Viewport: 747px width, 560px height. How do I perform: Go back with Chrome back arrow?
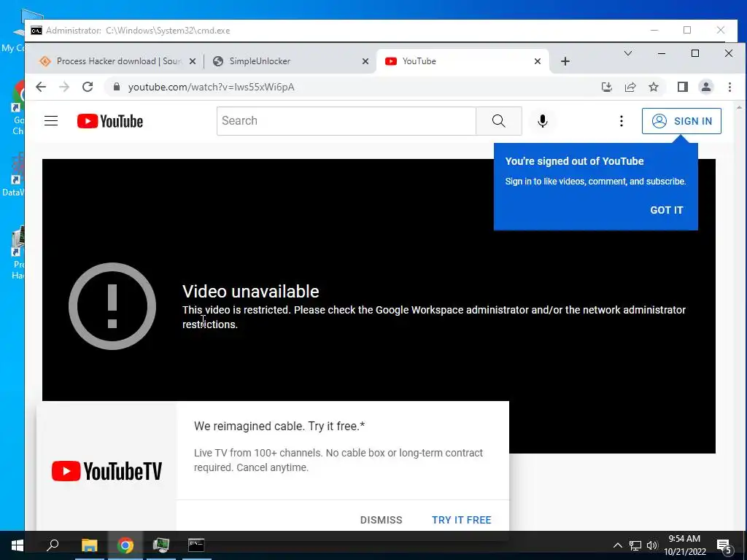pos(41,87)
